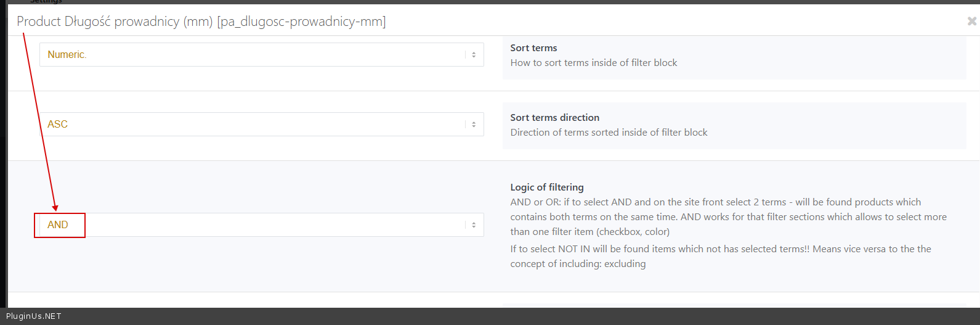Click the Numeric. selected value text
The image size is (980, 325).
(x=67, y=55)
